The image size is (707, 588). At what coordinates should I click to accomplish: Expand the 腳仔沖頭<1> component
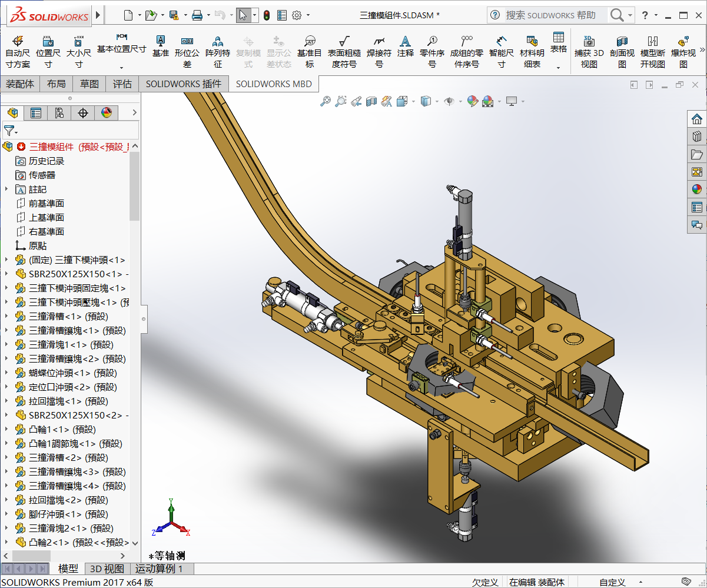(x=6, y=514)
